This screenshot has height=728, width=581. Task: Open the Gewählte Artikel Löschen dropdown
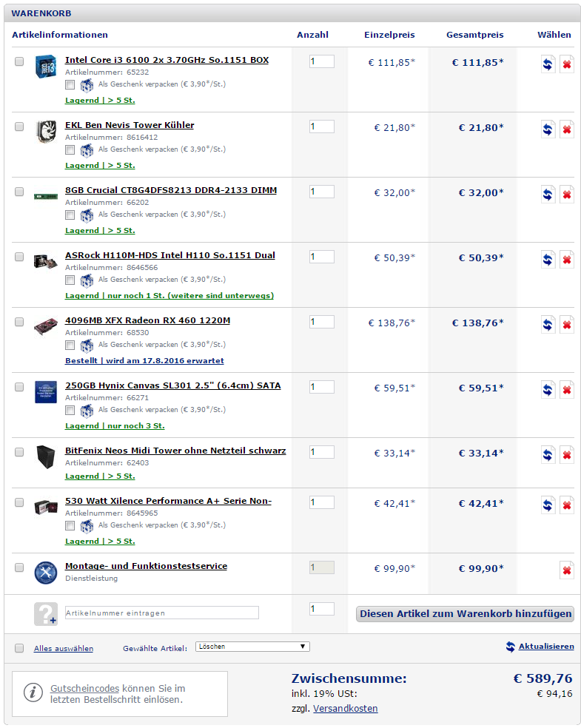pos(252,647)
